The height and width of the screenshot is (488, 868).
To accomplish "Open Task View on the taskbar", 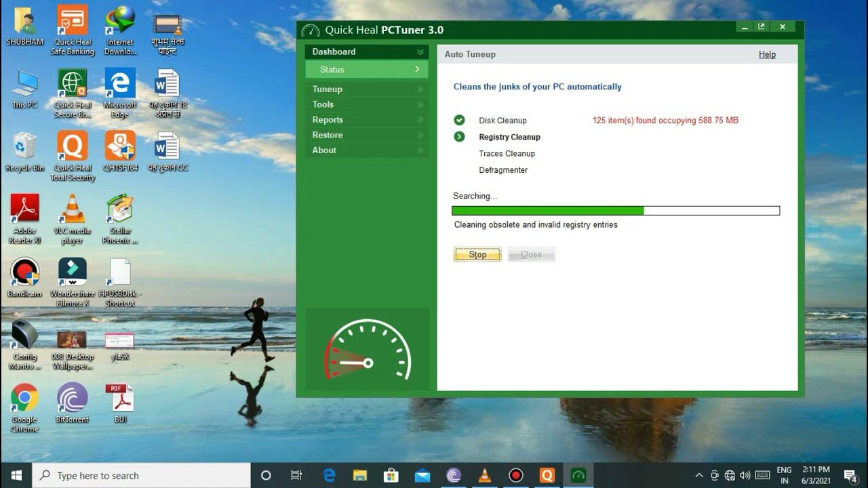I will [296, 475].
